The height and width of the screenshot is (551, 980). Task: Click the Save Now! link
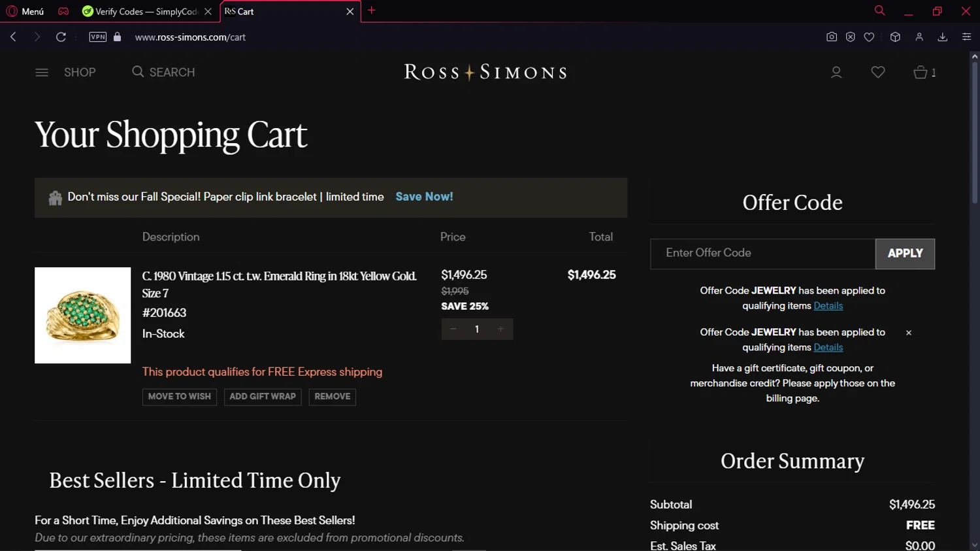pos(424,197)
